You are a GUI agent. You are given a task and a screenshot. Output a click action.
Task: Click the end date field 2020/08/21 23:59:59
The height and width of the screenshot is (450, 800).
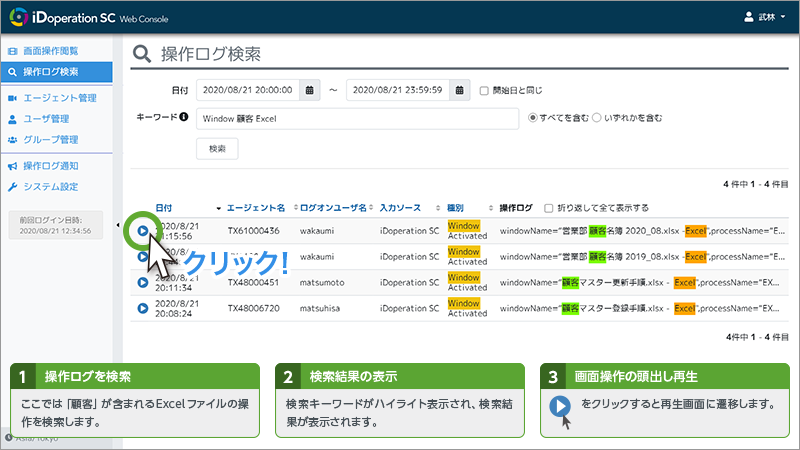pos(398,90)
